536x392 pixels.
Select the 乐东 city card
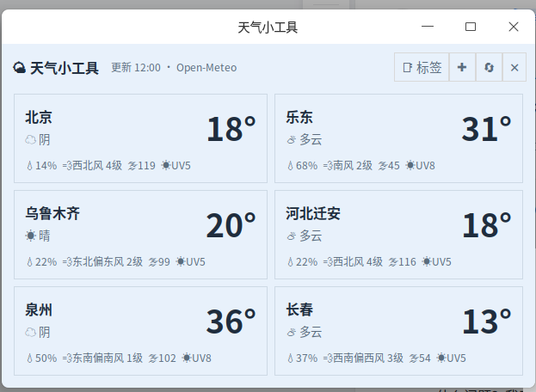(398, 138)
